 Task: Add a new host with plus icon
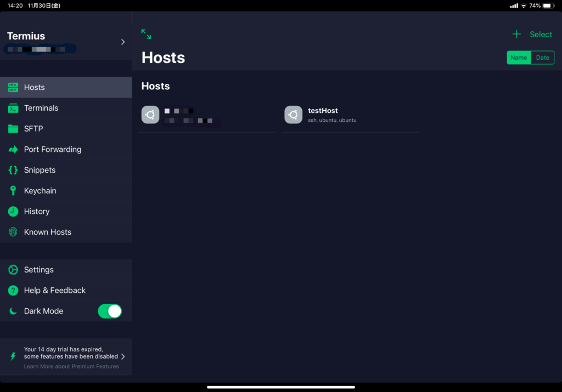tap(516, 35)
